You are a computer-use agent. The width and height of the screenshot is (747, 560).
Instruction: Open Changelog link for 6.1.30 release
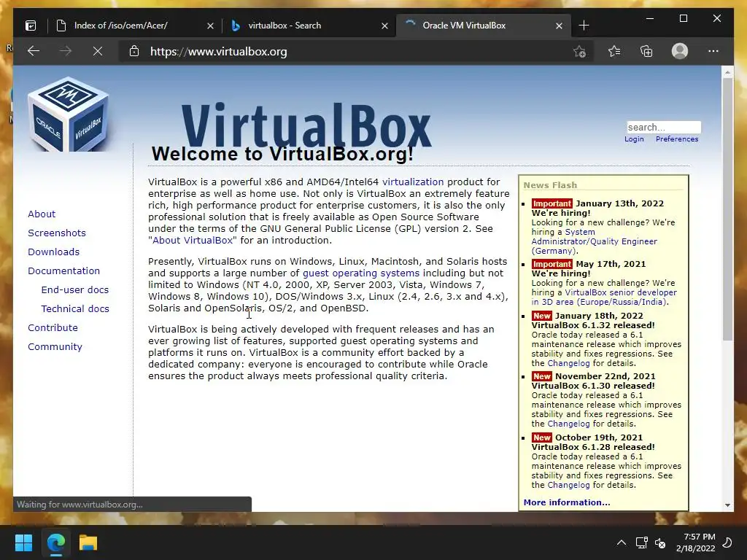568,424
